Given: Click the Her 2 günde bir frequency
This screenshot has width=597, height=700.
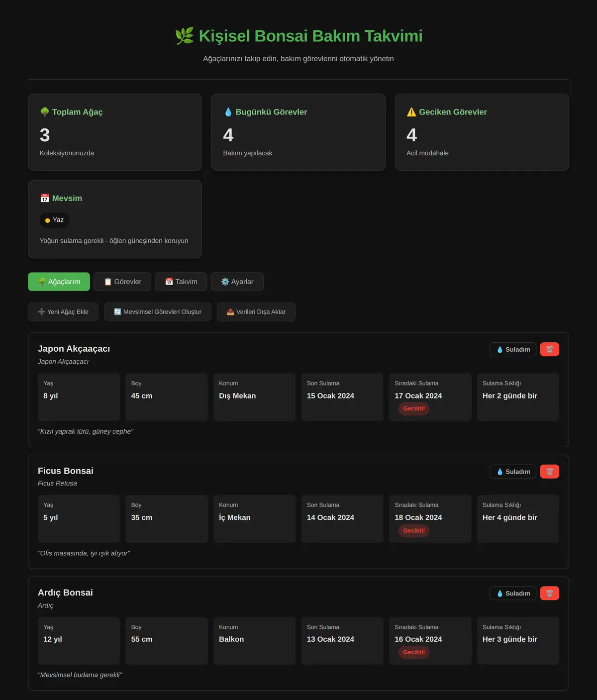Looking at the screenshot, I should pyautogui.click(x=510, y=396).
